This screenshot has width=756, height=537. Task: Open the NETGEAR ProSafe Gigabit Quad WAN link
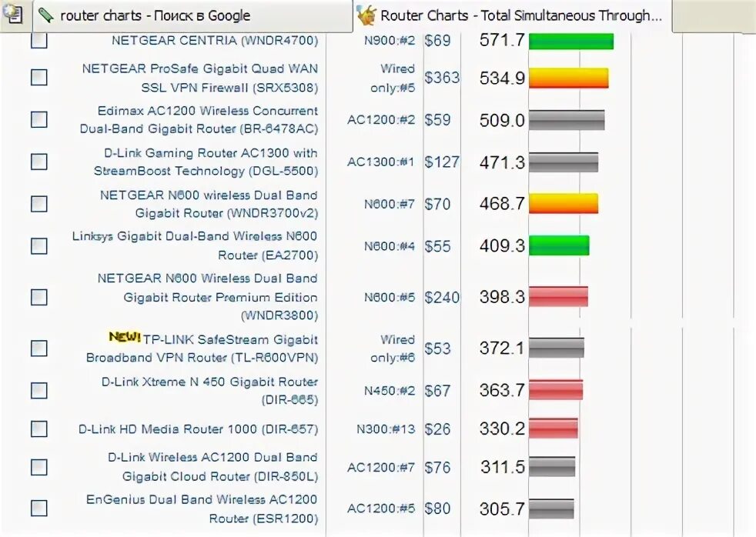pos(200,78)
